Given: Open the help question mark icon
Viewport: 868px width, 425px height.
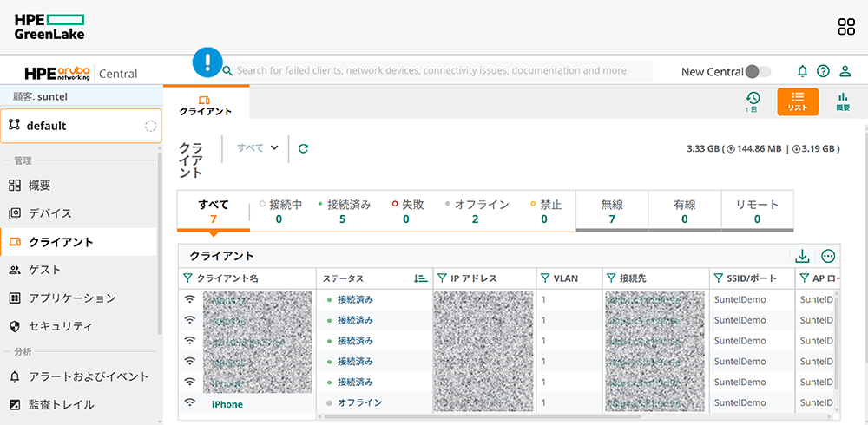Looking at the screenshot, I should pyautogui.click(x=823, y=71).
